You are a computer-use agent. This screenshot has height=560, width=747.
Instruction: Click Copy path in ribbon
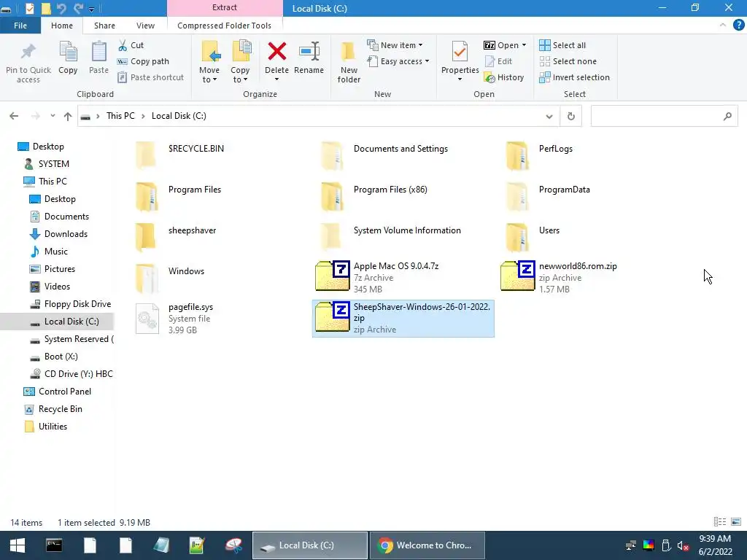(144, 61)
